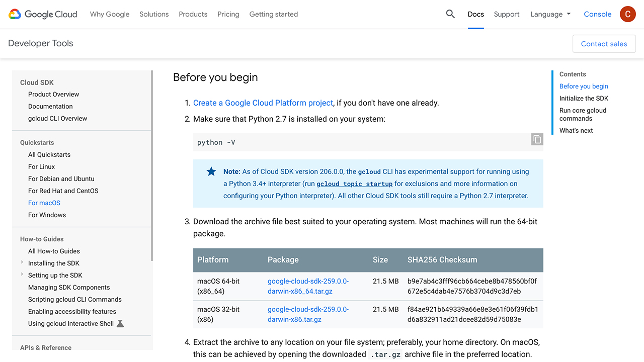Click the Contact sales button
Image resolution: width=644 pixels, height=362 pixels.
click(604, 44)
